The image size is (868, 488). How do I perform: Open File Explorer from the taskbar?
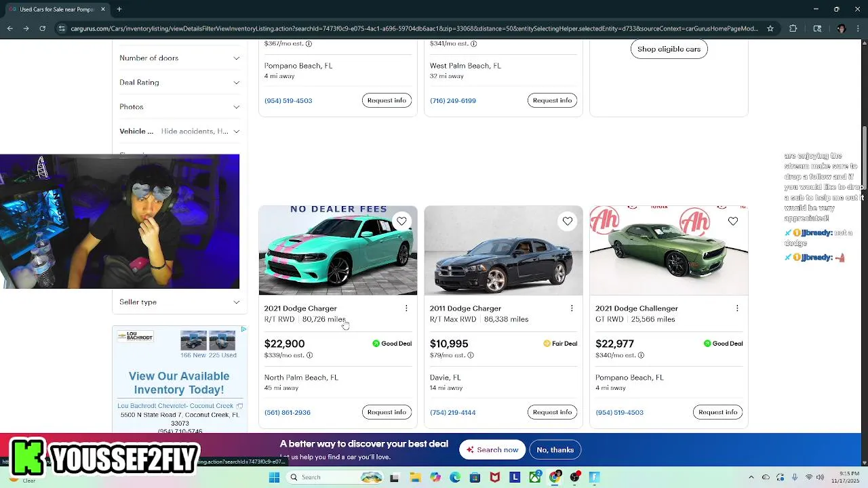click(414, 477)
